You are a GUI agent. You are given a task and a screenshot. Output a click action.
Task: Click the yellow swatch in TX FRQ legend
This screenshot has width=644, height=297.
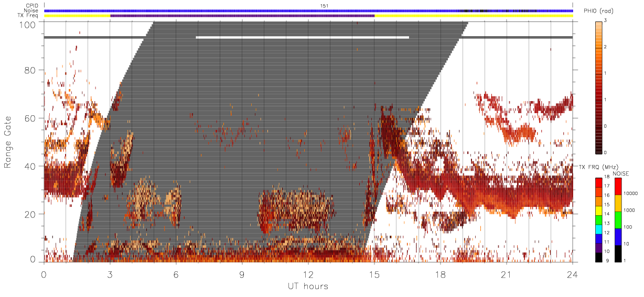click(598, 211)
